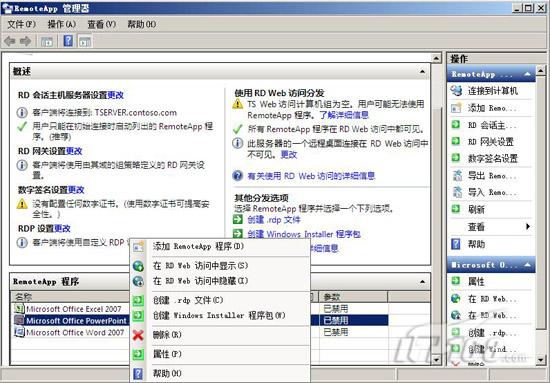Click the main pane scrollbar down arrow
Screen dimensions: 550x383
(x=436, y=360)
